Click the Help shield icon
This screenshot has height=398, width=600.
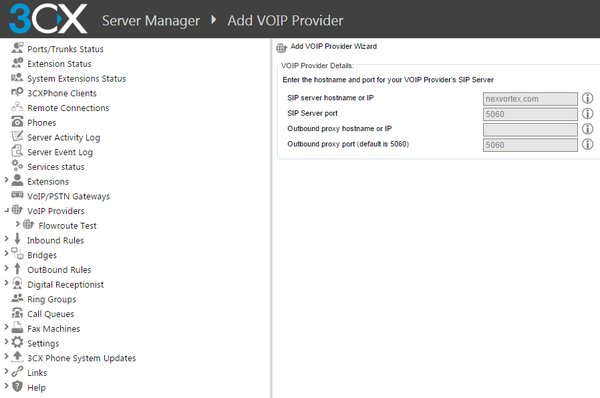pyautogui.click(x=17, y=387)
